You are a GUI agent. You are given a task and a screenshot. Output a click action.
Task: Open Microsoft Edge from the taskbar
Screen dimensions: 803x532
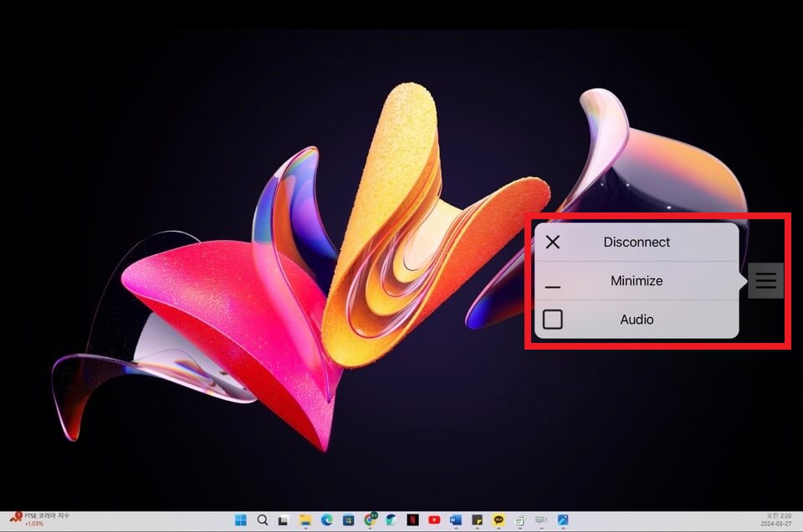[x=327, y=520]
